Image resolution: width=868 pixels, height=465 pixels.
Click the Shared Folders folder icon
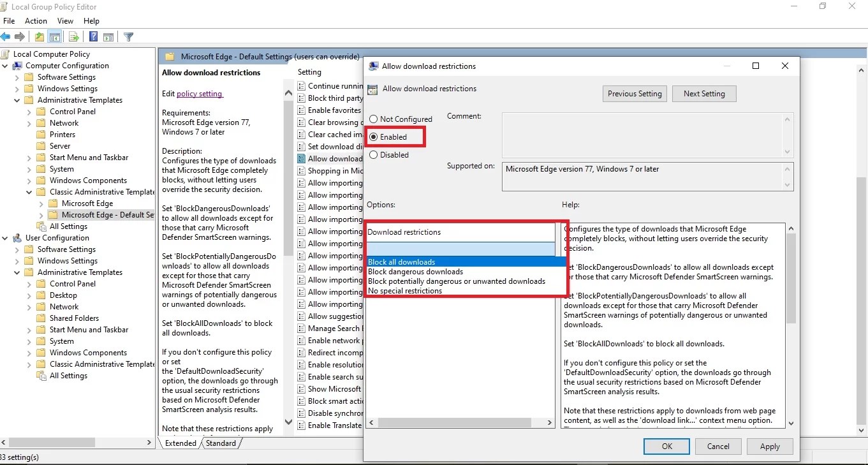(42, 318)
